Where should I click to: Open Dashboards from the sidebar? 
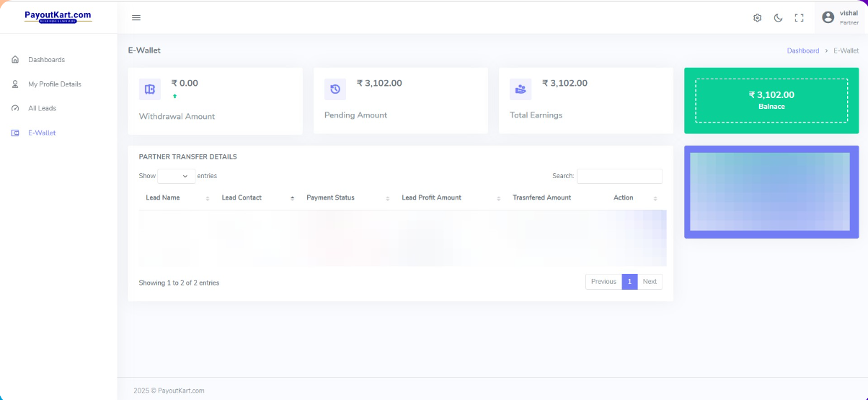tap(46, 60)
